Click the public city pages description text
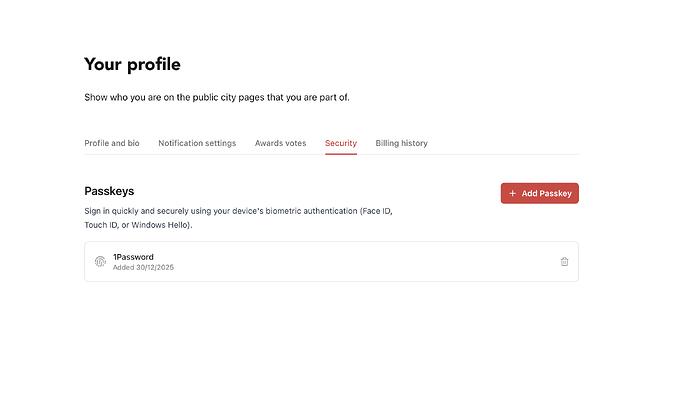Screen dimensions: 690x420 (x=217, y=98)
